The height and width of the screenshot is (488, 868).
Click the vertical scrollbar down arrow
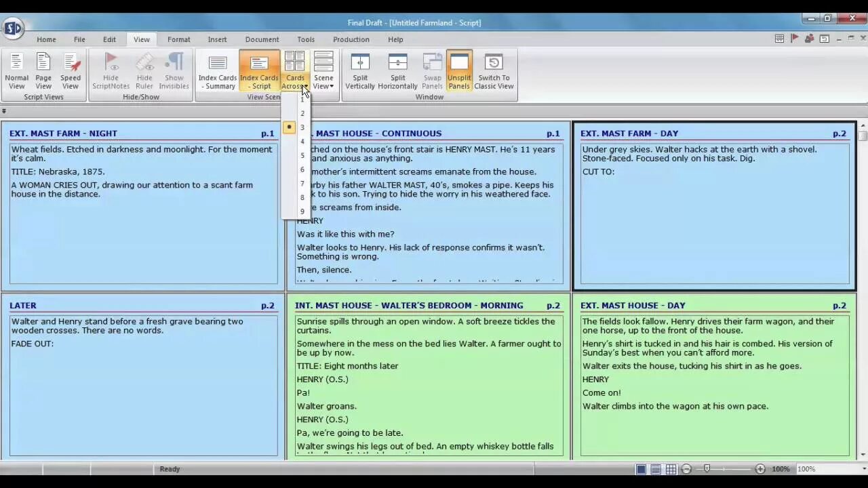coord(863,455)
